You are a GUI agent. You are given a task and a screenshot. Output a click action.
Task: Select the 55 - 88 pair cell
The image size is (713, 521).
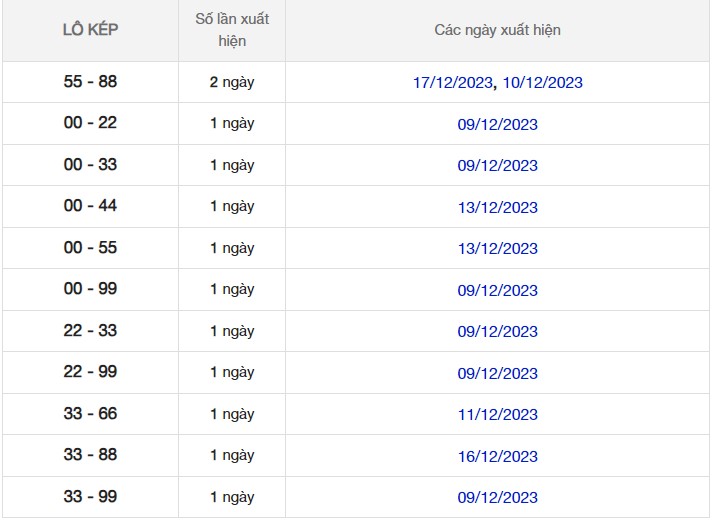click(x=90, y=82)
